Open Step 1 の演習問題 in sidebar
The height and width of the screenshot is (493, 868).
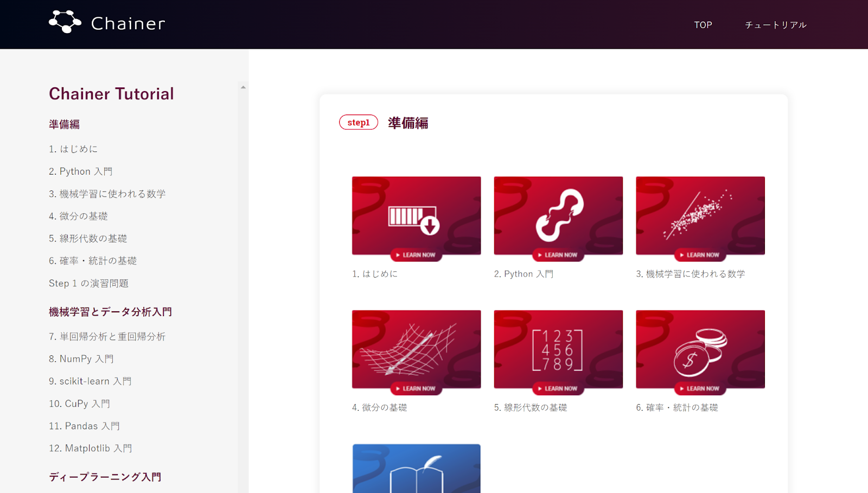point(89,284)
